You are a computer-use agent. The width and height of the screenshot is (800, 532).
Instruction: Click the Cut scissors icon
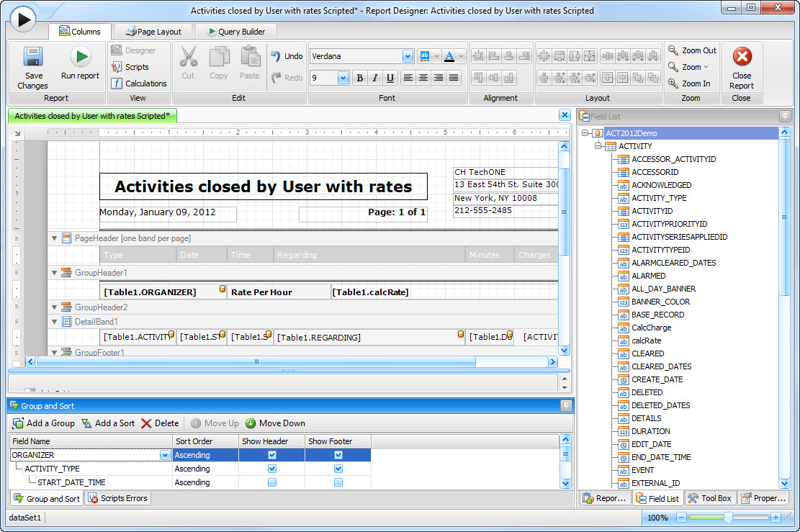pos(188,57)
